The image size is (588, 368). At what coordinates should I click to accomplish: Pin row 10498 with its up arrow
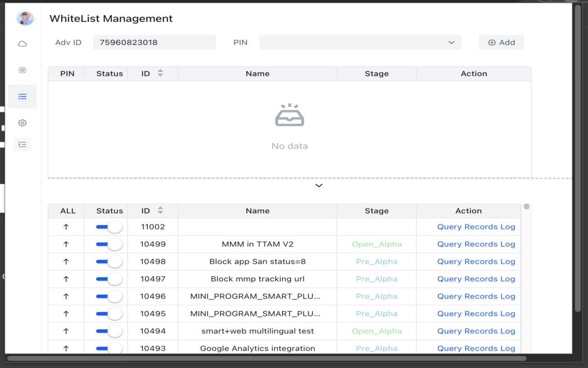[66, 262]
